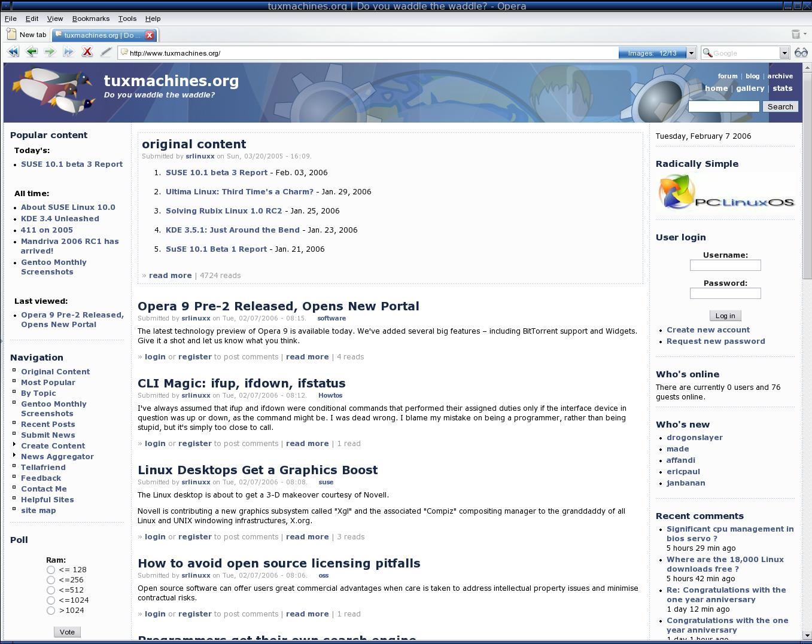This screenshot has width=812, height=644.
Task: Open 'Solving Rubix Linux 1.0 RC2' link
Action: (x=224, y=211)
